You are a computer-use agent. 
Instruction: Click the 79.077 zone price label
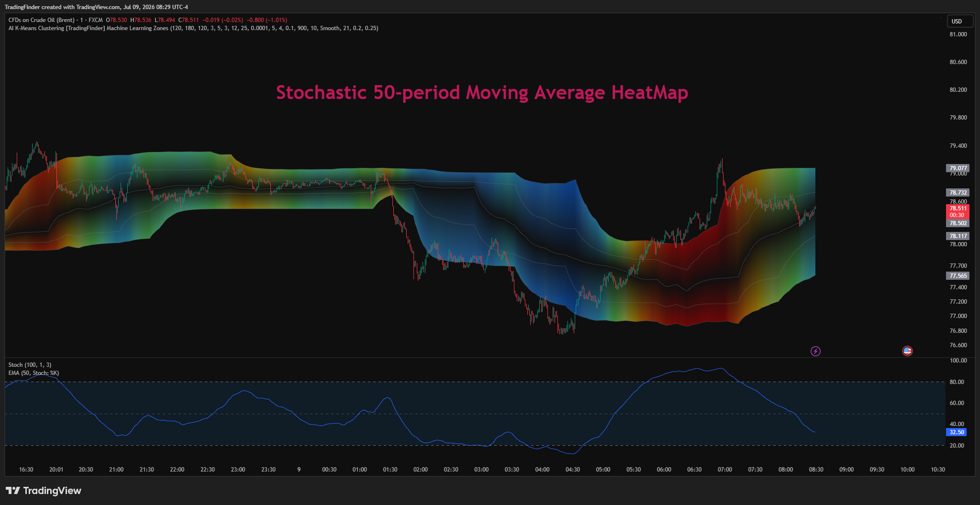(x=958, y=168)
